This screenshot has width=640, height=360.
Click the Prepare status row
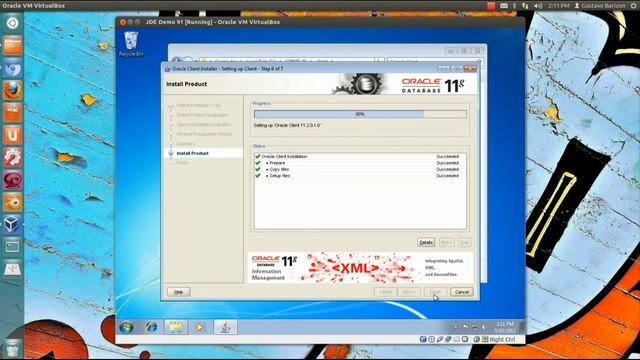coord(360,163)
